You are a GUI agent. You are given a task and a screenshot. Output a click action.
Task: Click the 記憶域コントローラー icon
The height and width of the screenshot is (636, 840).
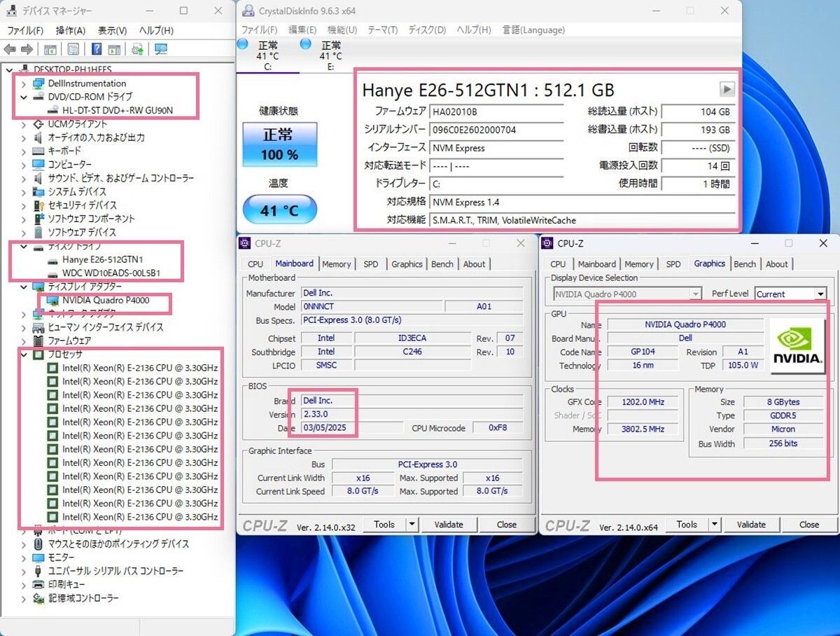(39, 598)
